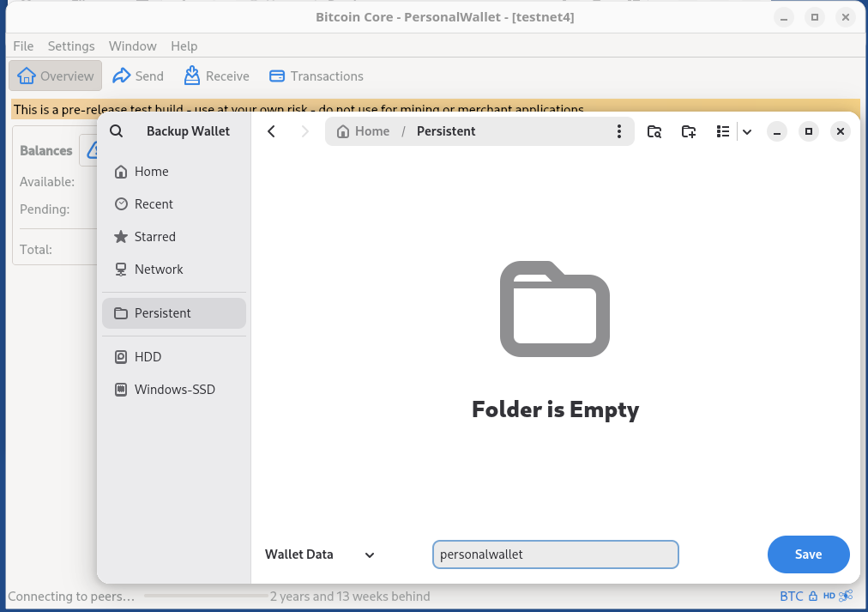Maximize the Backup Wallet dialog
Viewport: 868px width, 612px height.
[809, 131]
